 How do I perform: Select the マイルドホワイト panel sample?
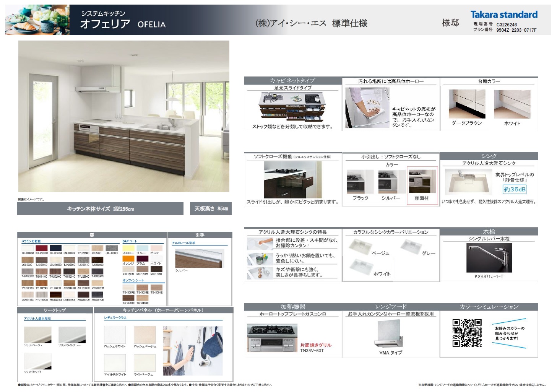tap(115, 363)
